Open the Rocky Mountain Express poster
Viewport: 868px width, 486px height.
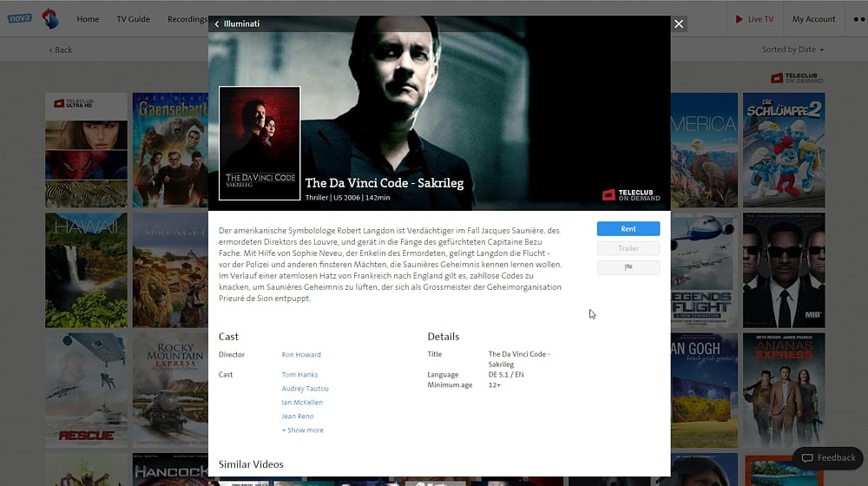pyautogui.click(x=170, y=391)
